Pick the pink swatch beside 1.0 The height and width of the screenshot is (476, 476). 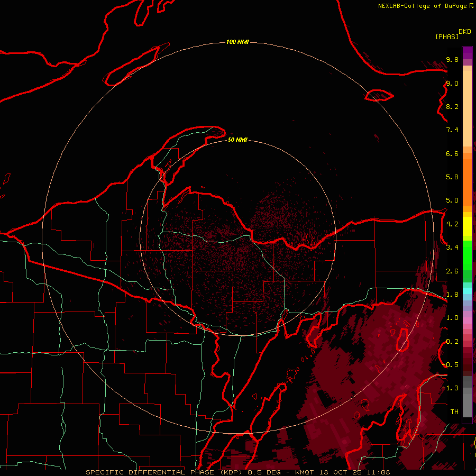pyautogui.click(x=467, y=321)
